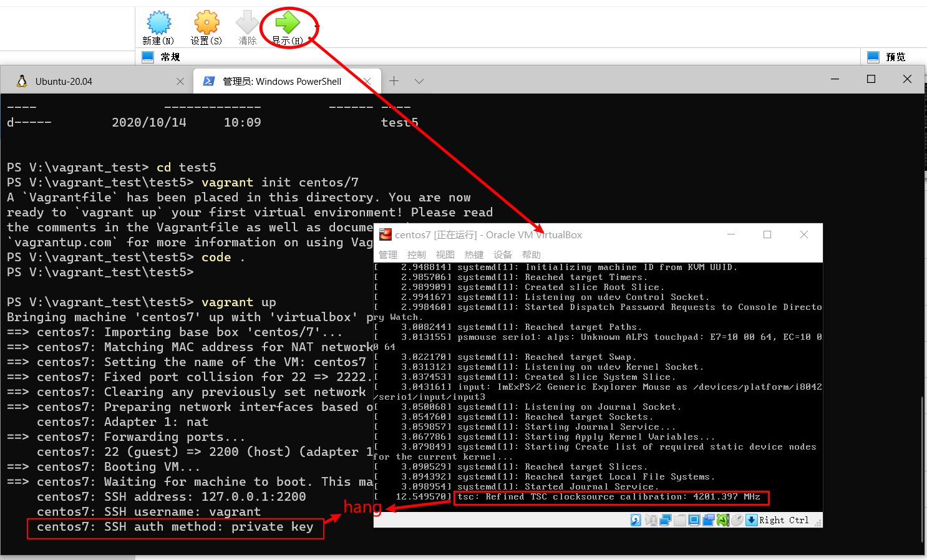Click the 'cd test5' command line

coord(112,167)
